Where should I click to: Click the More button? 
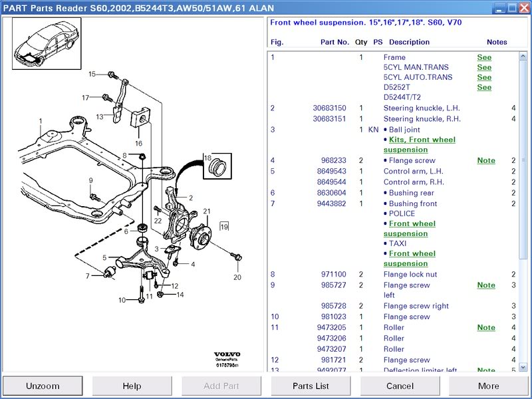click(489, 386)
